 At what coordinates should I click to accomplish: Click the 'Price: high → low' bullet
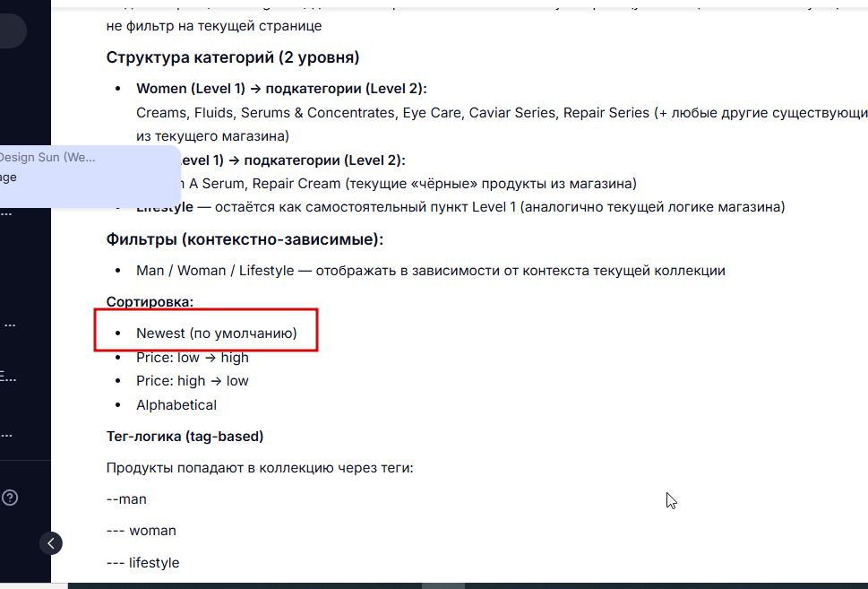[x=192, y=381]
